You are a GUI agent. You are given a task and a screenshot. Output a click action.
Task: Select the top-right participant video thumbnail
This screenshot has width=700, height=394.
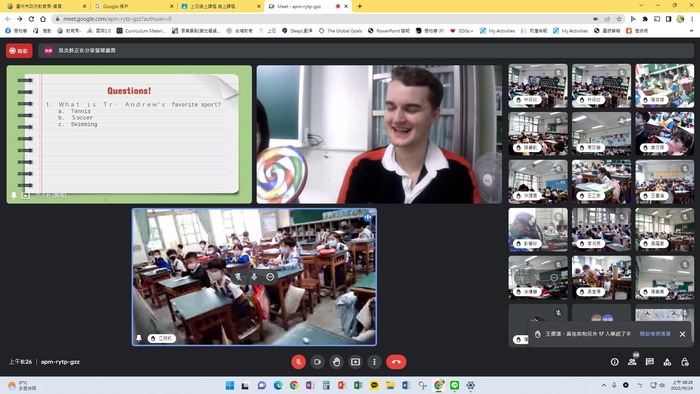665,86
